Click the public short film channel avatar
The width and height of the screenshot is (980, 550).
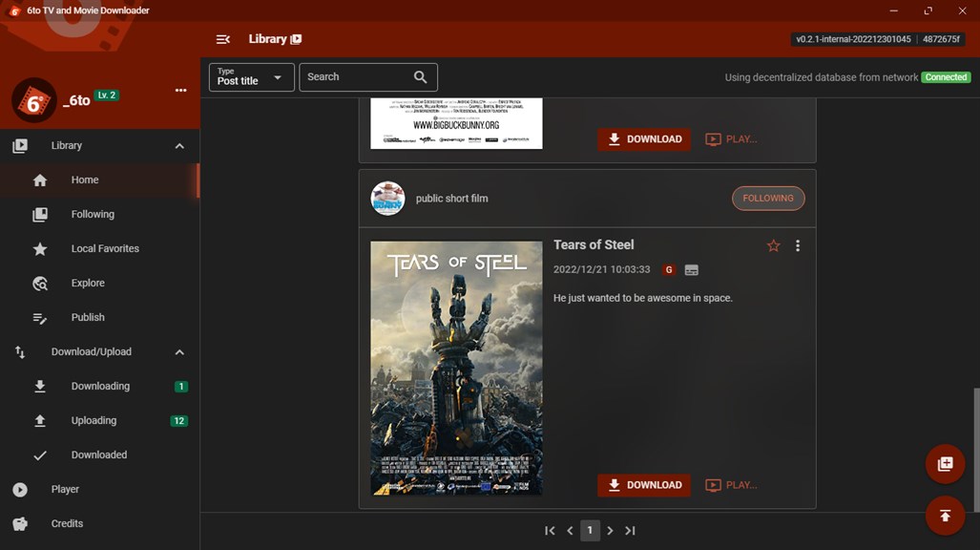point(387,199)
